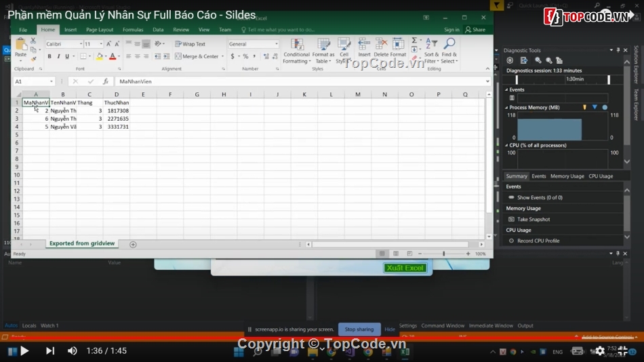Click Zoom In icon in Diagnostic Tools

tap(538, 60)
